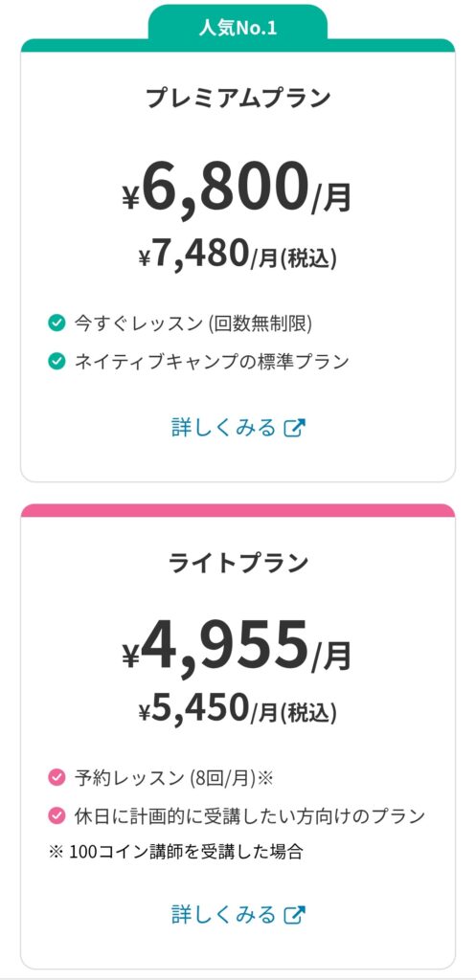
Task: Click the pink check icon beside 休日に計画的に受講したい
Action: click(57, 815)
